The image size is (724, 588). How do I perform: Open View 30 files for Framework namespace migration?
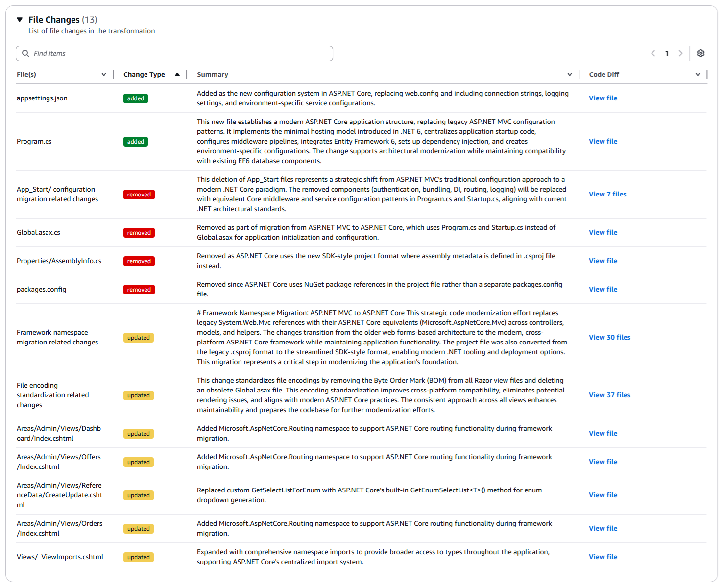click(x=609, y=337)
